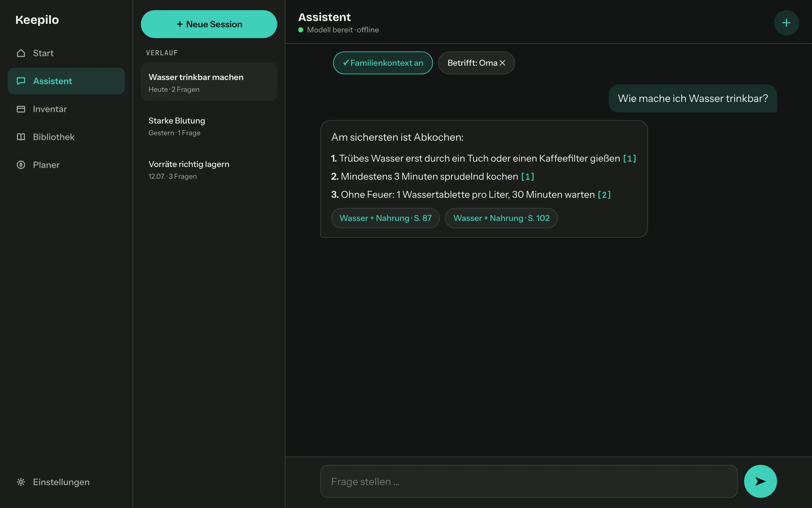This screenshot has height=508, width=812.
Task: Click step '2. Mindestens 3 Minuten sprudelnd kochen'
Action: click(x=424, y=177)
